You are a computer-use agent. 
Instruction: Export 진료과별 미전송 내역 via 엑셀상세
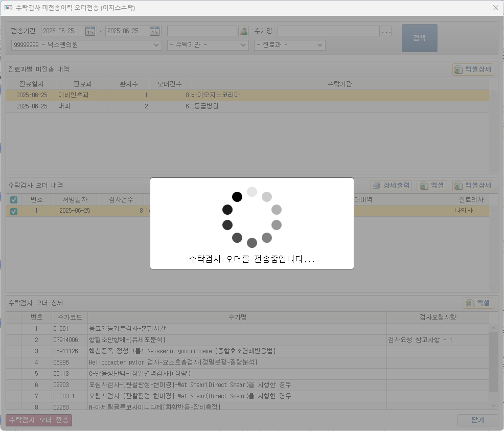pos(473,70)
